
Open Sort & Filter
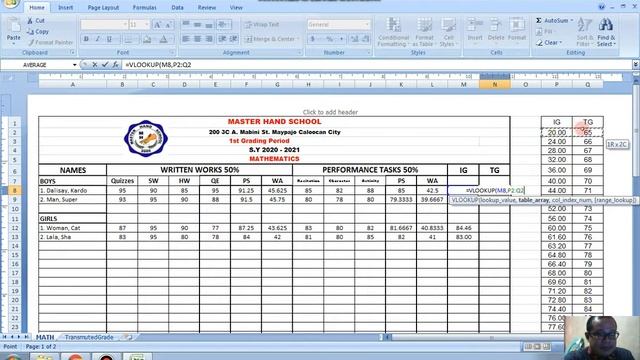tap(584, 32)
